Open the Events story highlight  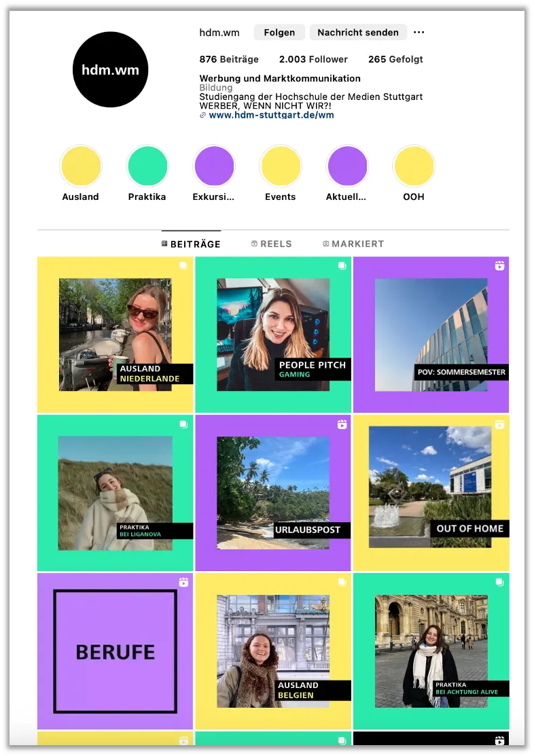[281, 167]
